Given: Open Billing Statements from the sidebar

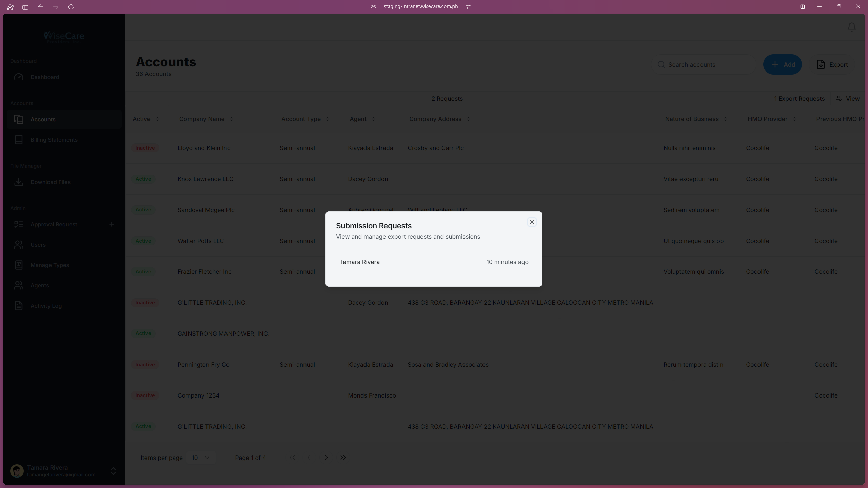Looking at the screenshot, I should click(x=54, y=139).
